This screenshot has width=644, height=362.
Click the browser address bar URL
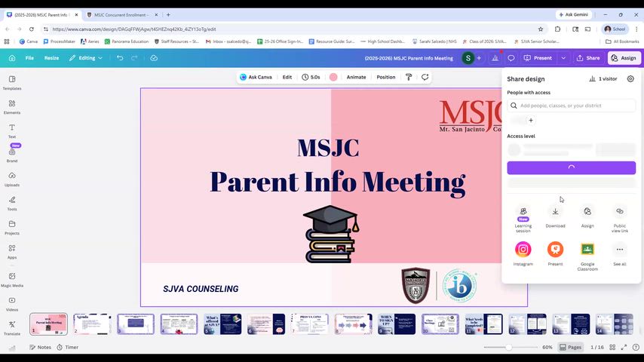click(x=134, y=29)
